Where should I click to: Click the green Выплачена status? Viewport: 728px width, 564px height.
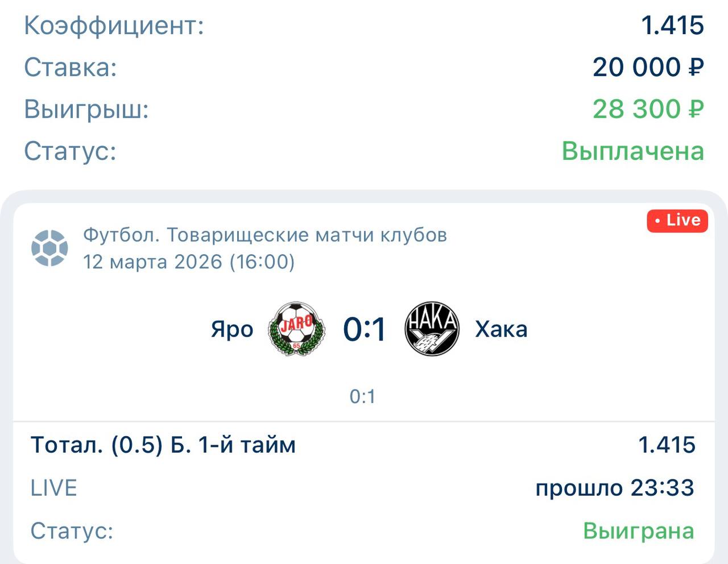tap(632, 151)
